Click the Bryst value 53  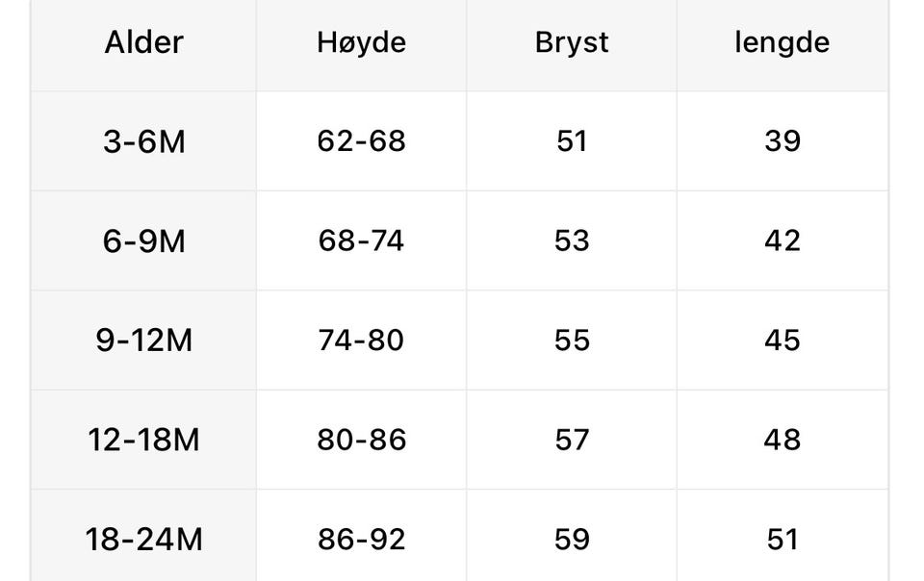pyautogui.click(x=572, y=240)
